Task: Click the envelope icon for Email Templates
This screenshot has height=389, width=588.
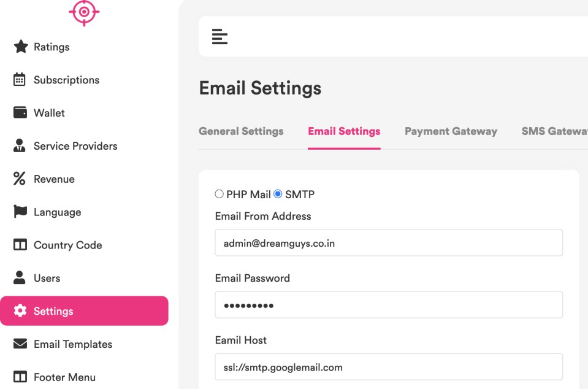Action: click(x=20, y=344)
